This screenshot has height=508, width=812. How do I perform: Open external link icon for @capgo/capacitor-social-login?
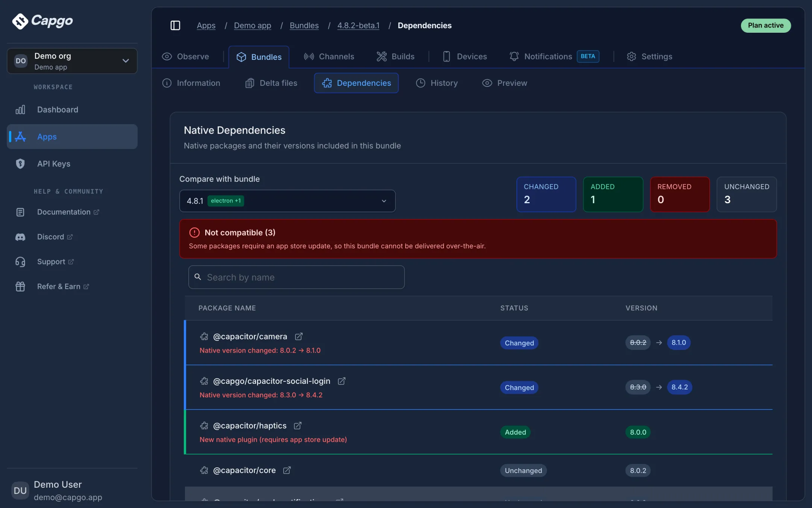point(341,381)
